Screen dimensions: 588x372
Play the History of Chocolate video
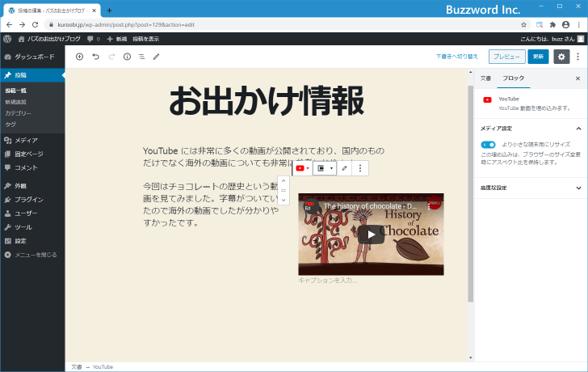pyautogui.click(x=371, y=235)
